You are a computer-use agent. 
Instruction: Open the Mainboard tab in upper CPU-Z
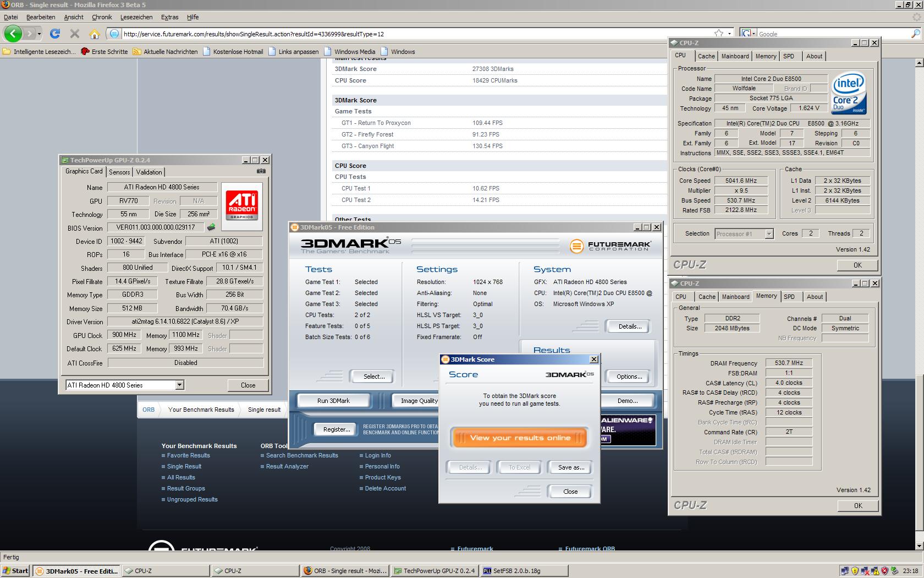click(735, 56)
